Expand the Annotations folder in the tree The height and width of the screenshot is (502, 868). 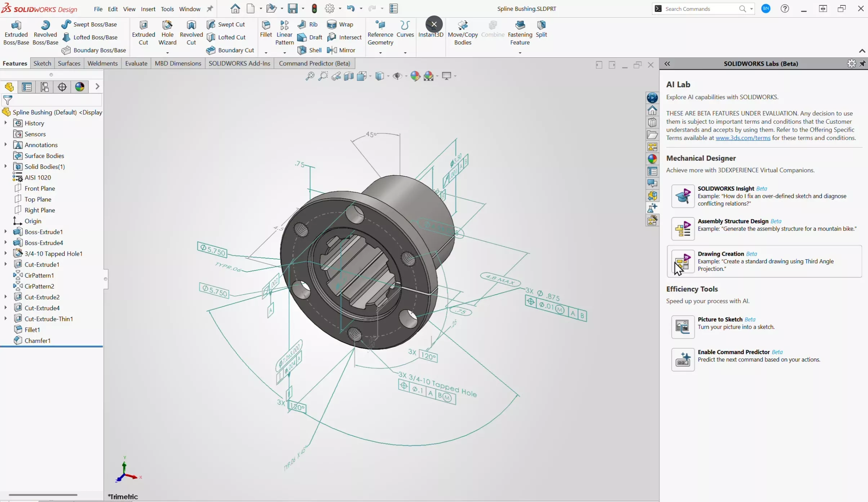5,145
